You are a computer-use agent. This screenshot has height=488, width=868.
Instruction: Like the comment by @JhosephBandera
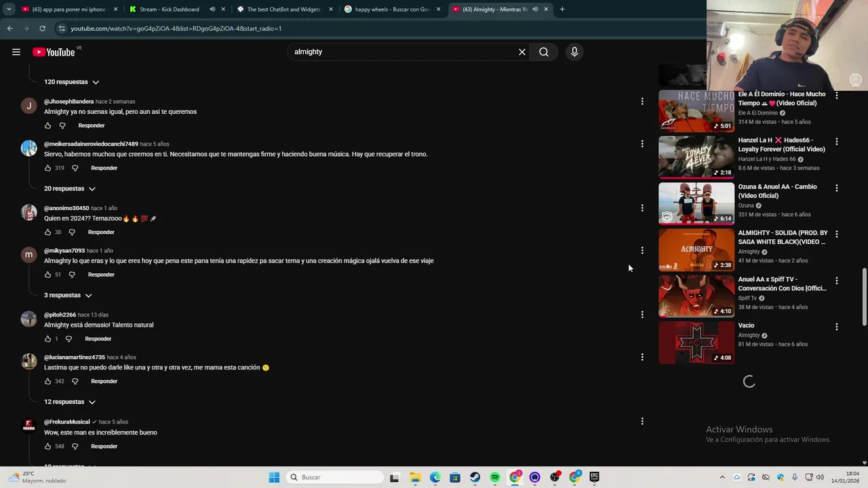(47, 125)
